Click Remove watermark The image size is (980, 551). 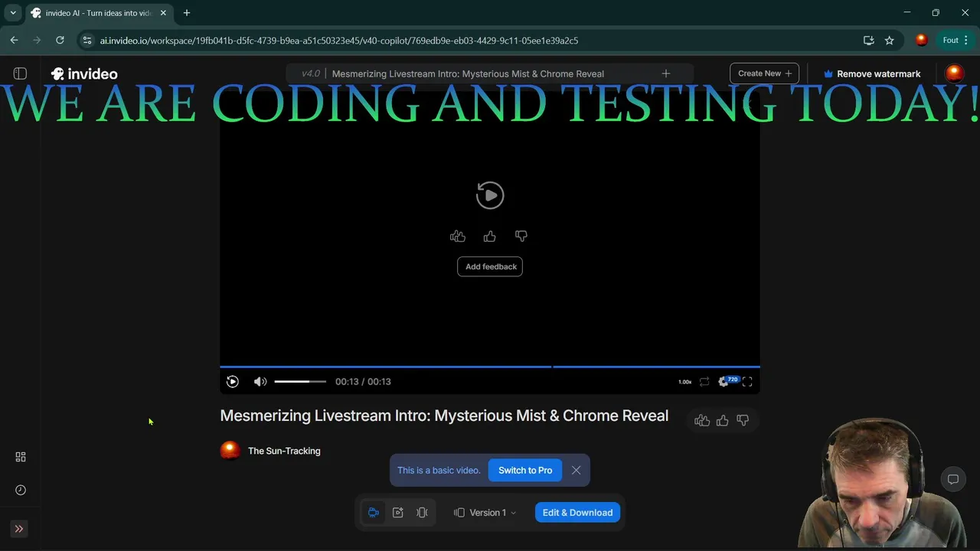[x=871, y=74]
